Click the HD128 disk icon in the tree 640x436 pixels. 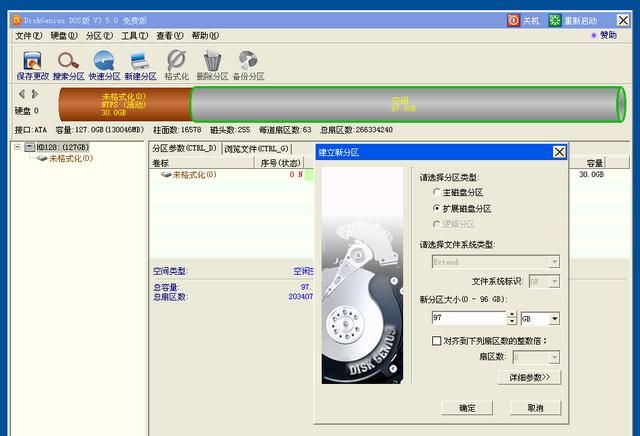[x=30, y=147]
